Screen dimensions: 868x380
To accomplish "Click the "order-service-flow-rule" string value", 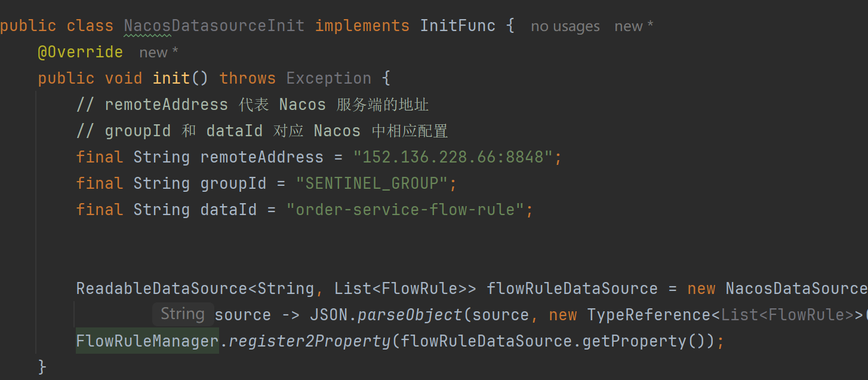I will click(x=405, y=210).
